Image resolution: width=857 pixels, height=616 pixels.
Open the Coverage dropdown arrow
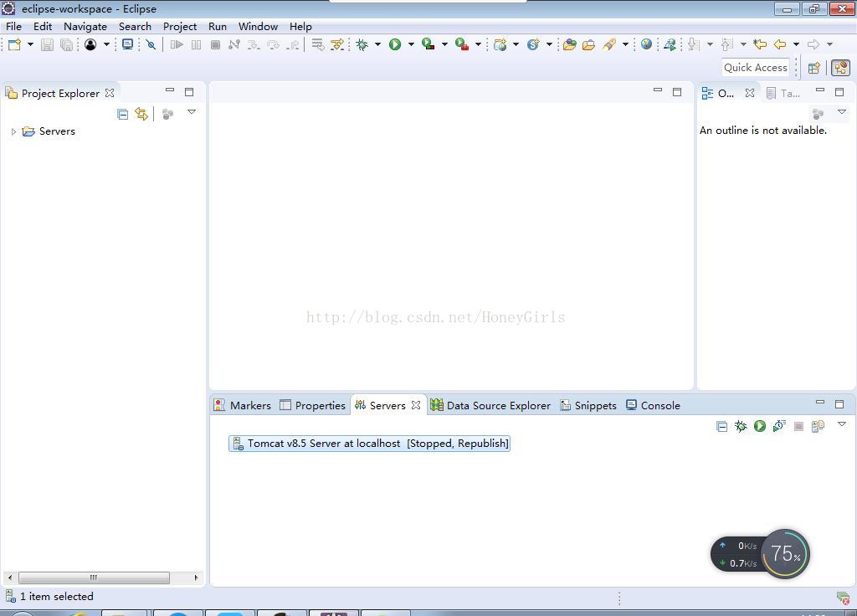(444, 44)
